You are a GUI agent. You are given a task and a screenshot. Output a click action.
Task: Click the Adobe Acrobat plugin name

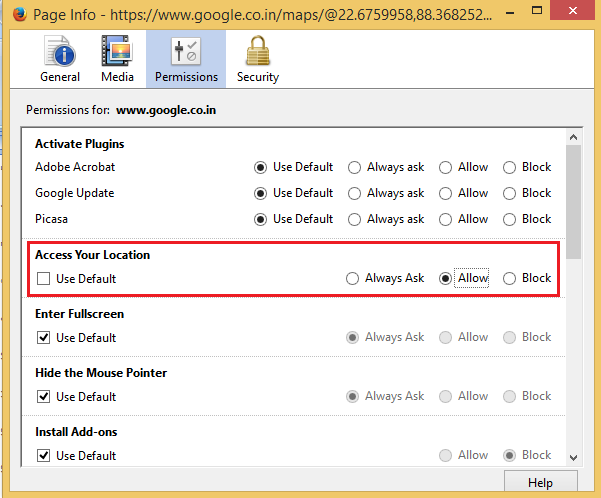(x=75, y=167)
